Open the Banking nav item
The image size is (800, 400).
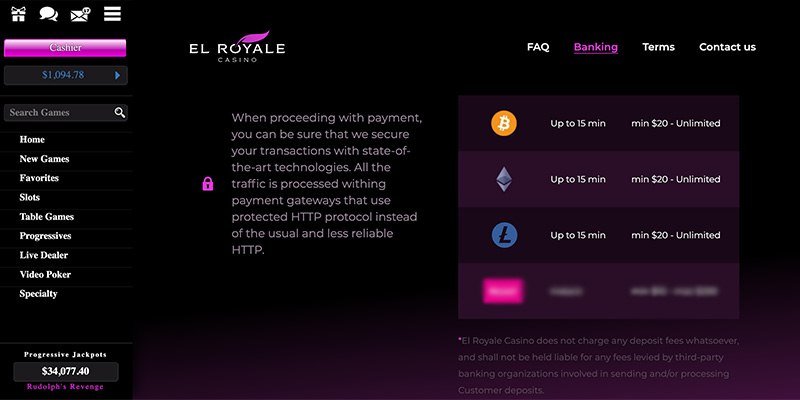(x=595, y=47)
